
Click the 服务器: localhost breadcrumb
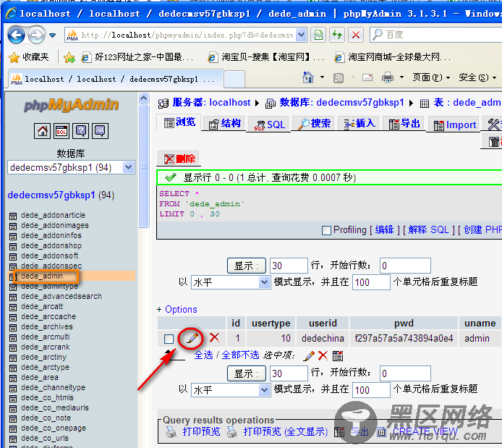pos(211,103)
